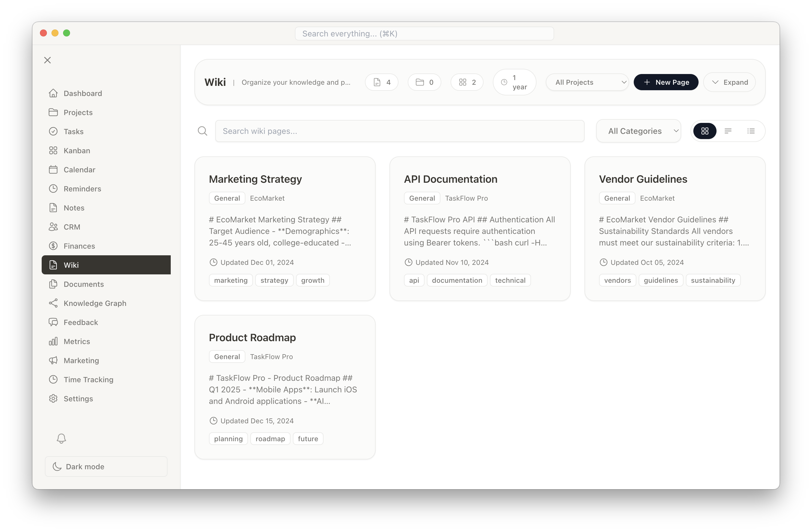The width and height of the screenshot is (812, 532).
Task: Click 'Updated Dec 15, 2024' text
Action: (x=257, y=421)
